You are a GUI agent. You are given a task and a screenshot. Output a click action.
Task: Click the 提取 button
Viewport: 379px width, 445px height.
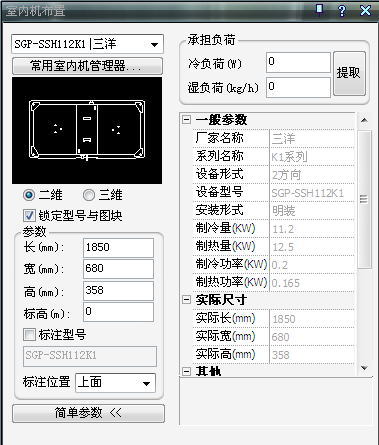[349, 73]
